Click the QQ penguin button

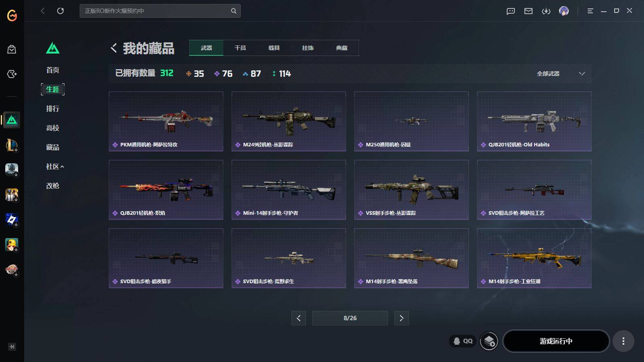point(463,341)
